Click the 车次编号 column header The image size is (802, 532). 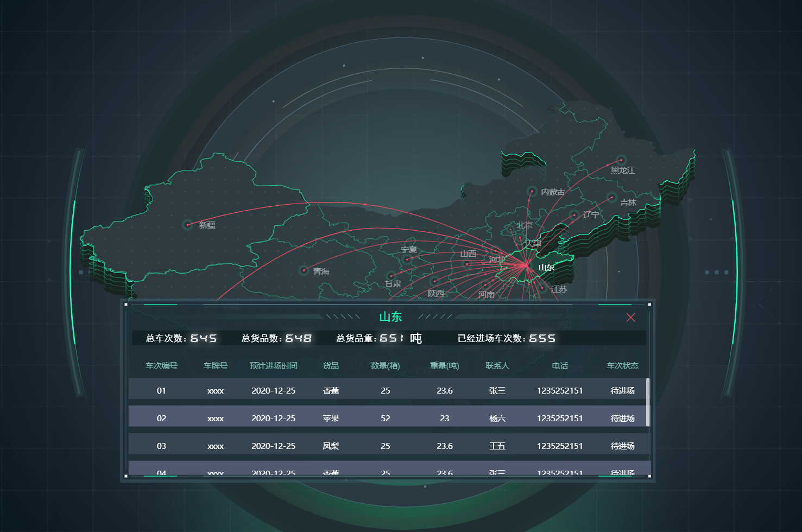click(161, 365)
